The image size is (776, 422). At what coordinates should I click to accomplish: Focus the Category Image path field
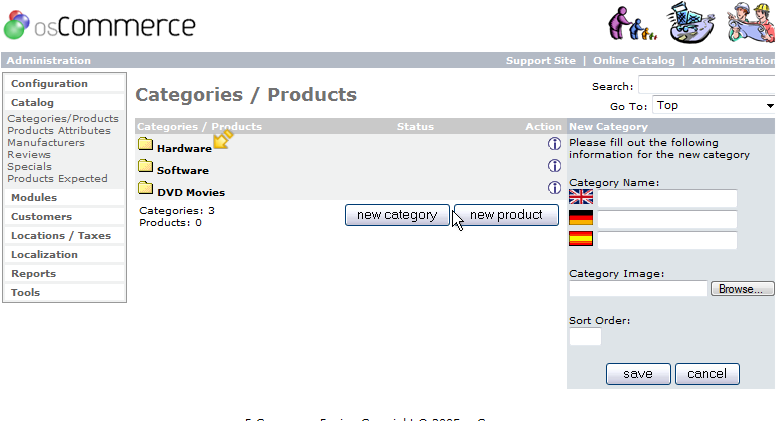point(638,289)
